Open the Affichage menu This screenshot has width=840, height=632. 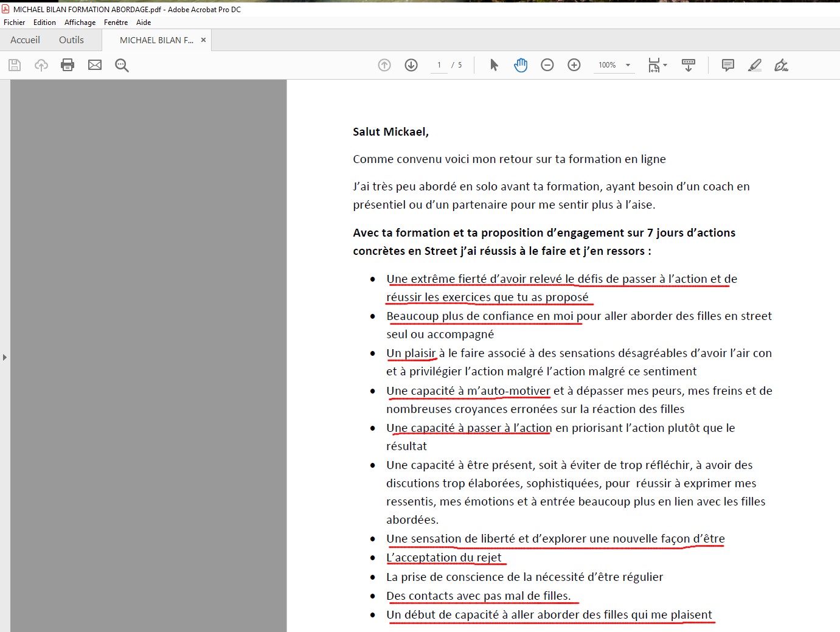(80, 23)
